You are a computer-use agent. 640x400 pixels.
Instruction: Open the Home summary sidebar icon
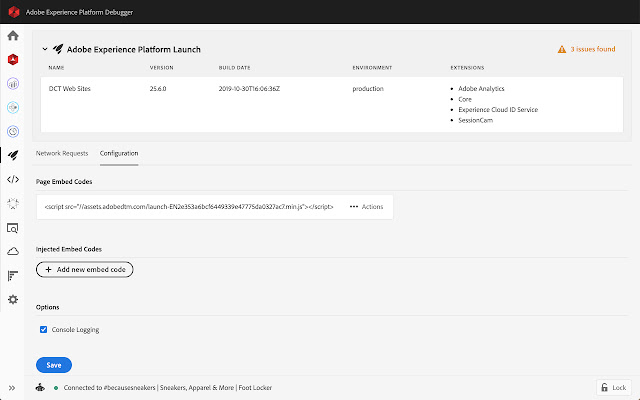click(x=13, y=36)
